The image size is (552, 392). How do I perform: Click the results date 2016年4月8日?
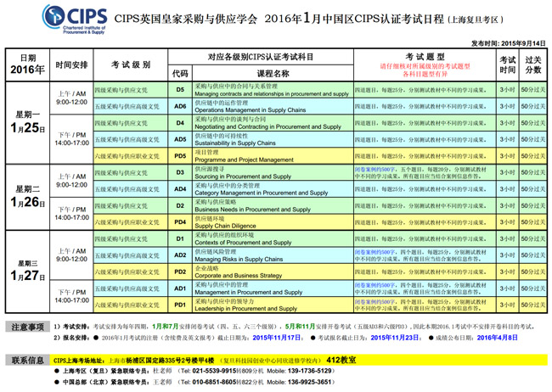pyautogui.click(x=497, y=338)
